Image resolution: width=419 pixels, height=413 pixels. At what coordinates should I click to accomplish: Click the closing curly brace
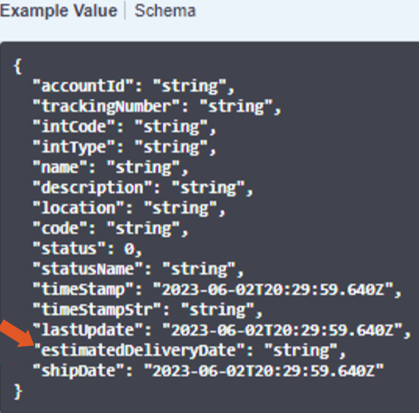coord(18,391)
